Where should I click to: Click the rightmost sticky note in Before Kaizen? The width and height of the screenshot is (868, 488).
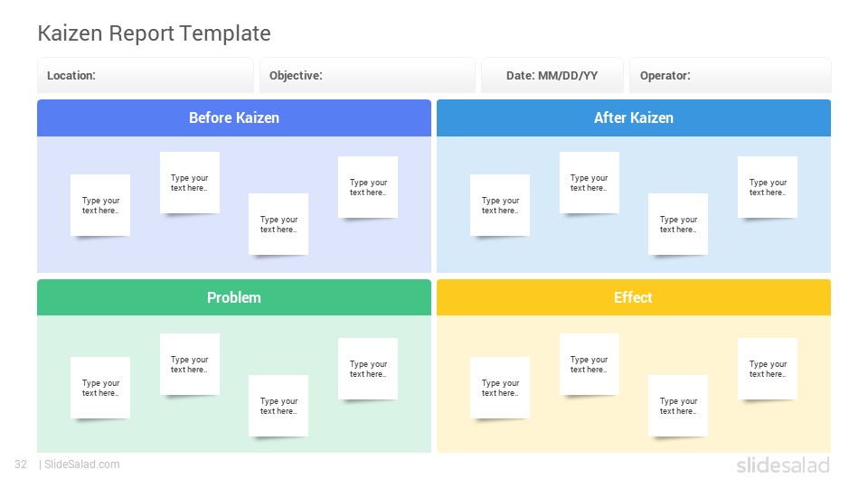click(368, 187)
